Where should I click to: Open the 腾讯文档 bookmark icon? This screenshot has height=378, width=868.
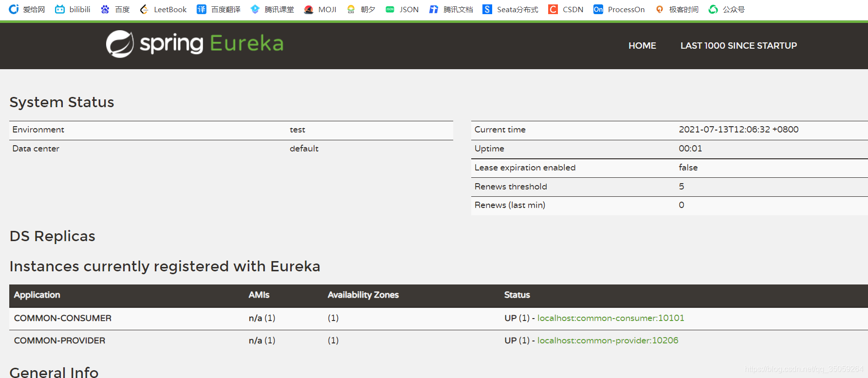pos(434,9)
